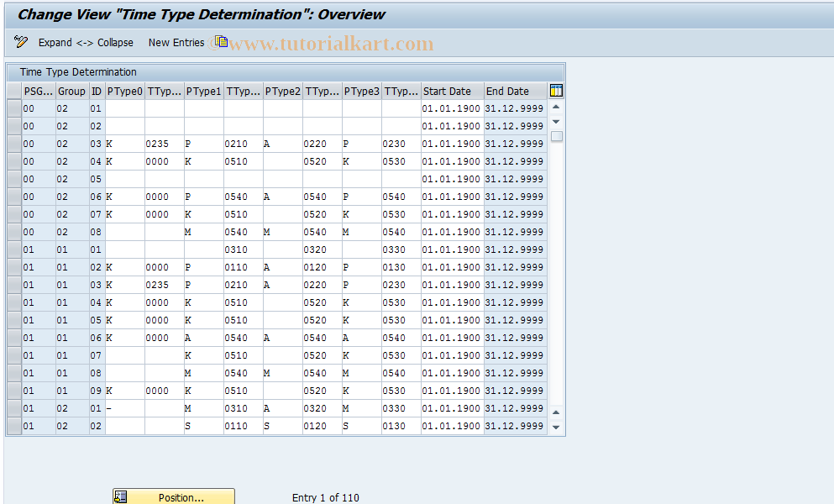Click PType0 field K in row 00 02 03
Screen dimensions: 834x504
pyautogui.click(x=125, y=144)
